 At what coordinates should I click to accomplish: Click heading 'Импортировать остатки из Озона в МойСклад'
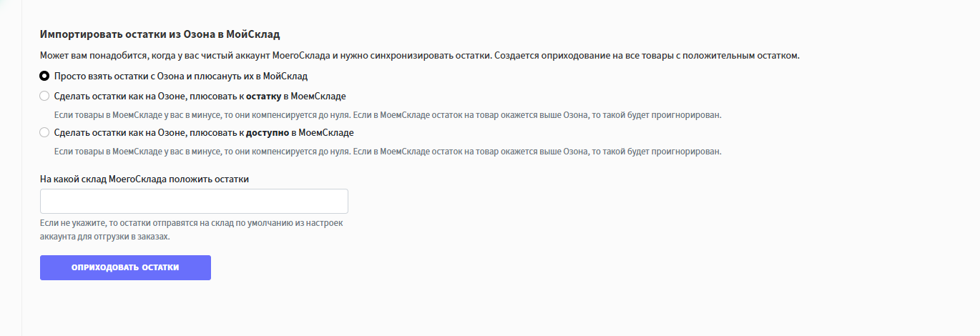160,34
